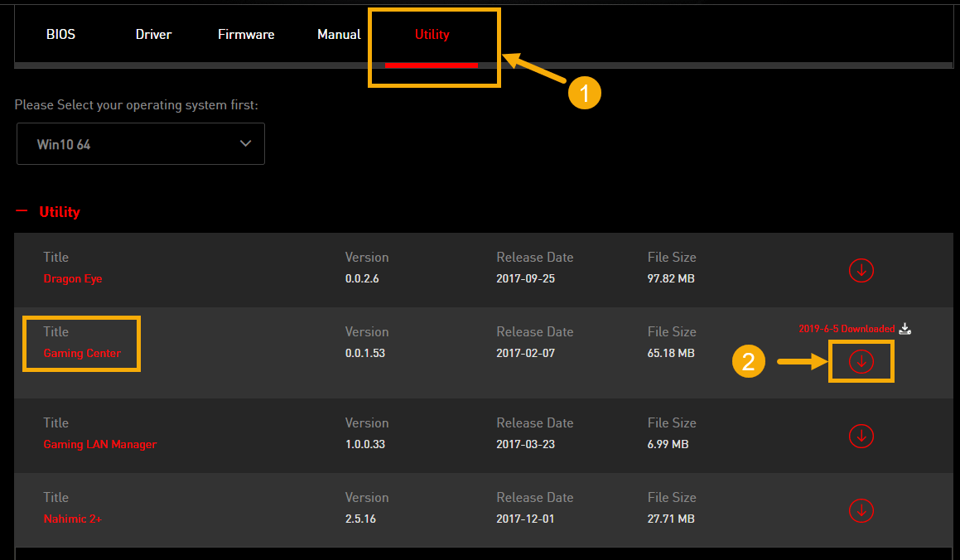Click the yellow number 1 annotation circle
The image size is (960, 560).
click(584, 93)
